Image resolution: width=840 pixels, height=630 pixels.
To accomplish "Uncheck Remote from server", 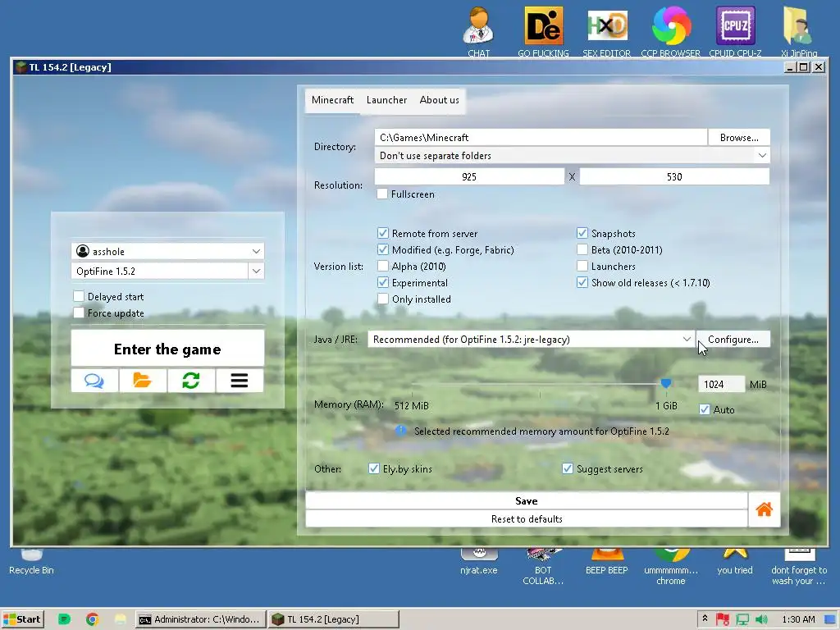I will point(382,233).
